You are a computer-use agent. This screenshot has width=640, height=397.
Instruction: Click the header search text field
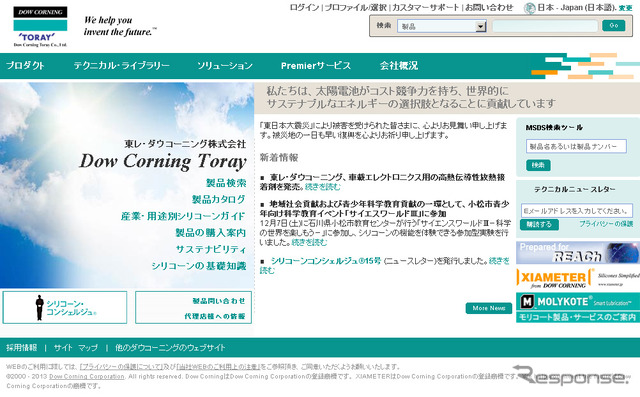point(545,26)
